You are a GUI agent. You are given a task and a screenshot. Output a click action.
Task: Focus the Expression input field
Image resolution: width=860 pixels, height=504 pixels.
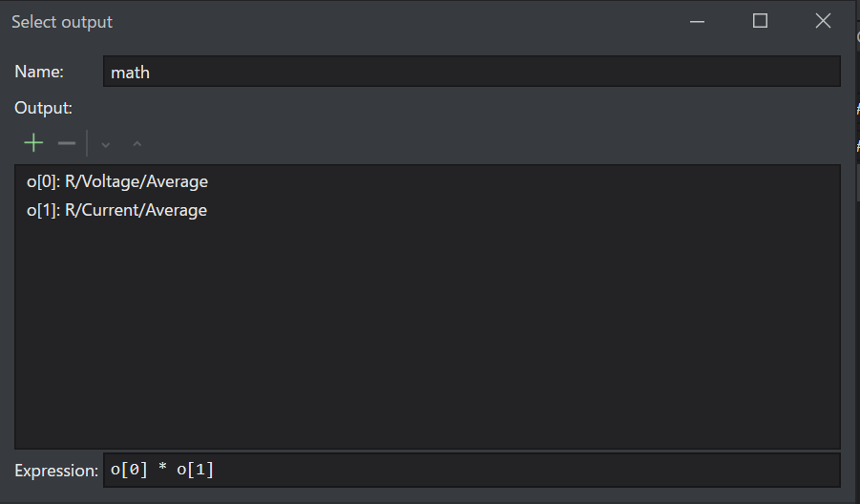472,470
